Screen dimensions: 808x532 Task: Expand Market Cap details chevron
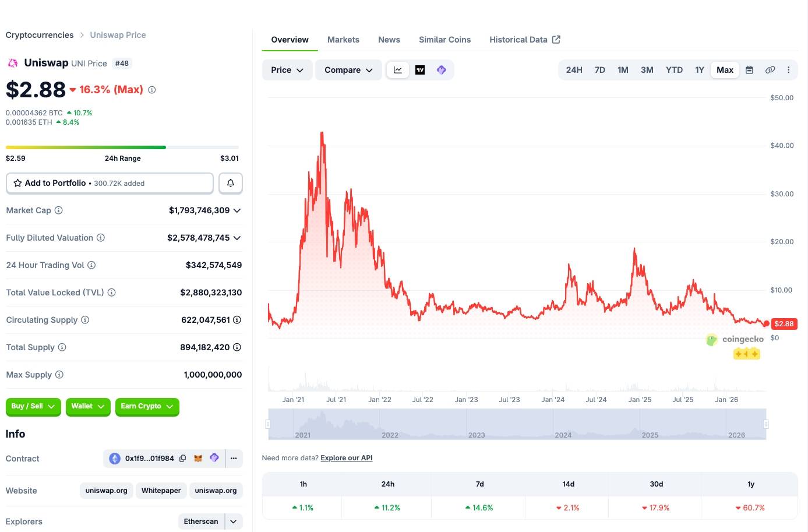[237, 210]
